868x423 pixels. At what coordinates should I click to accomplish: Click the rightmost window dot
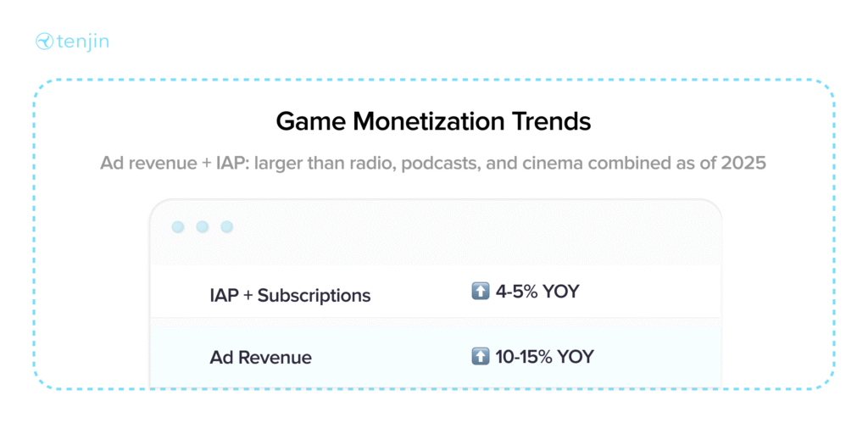(x=226, y=226)
